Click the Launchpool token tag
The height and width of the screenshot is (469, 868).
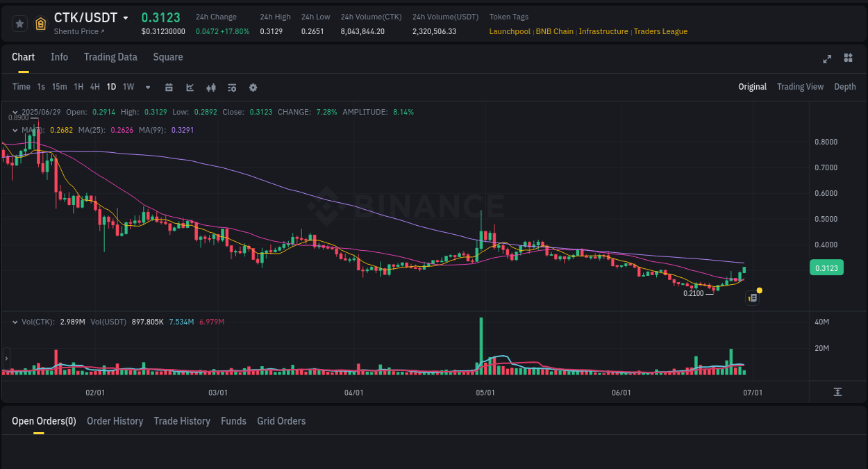(x=510, y=31)
